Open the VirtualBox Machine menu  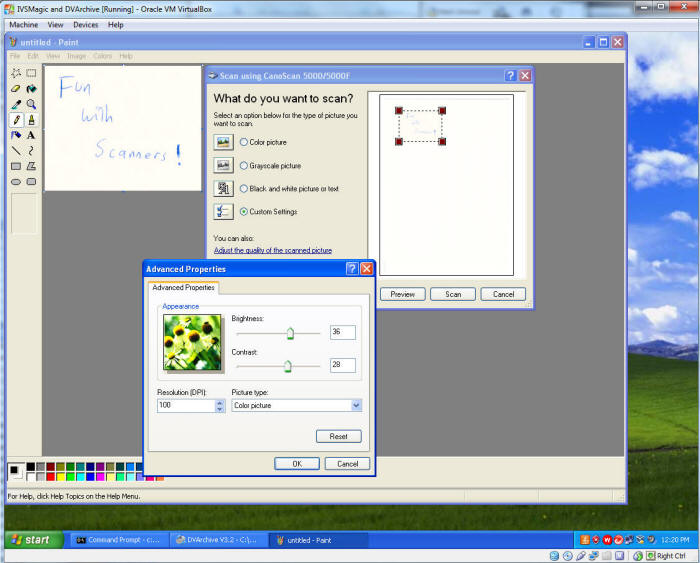click(x=24, y=25)
